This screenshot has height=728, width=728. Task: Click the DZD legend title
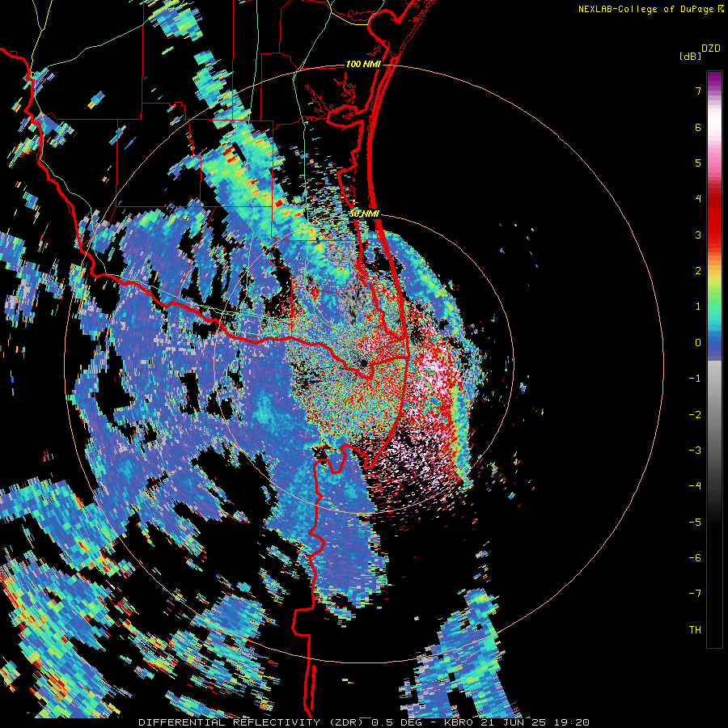710,49
